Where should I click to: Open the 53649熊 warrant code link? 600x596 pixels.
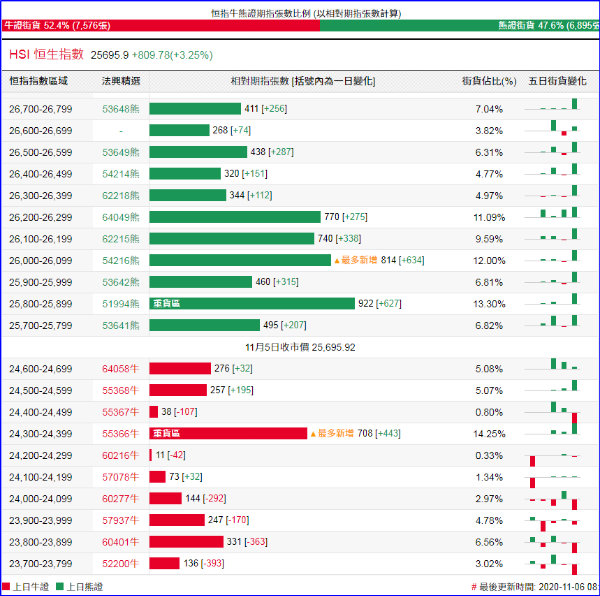point(121,152)
